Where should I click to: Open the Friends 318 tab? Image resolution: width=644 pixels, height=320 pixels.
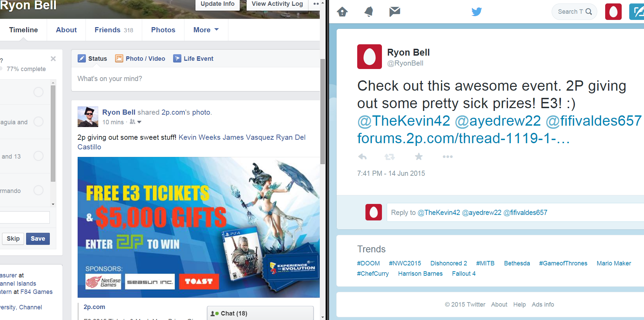[x=114, y=30]
